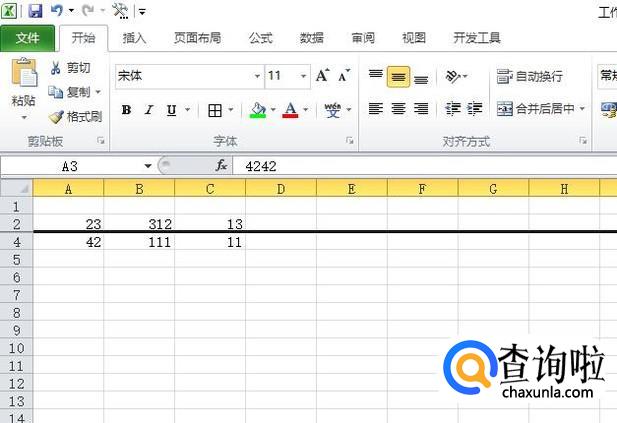The width and height of the screenshot is (617, 423).
Task: Click increase indent icon
Action: tap(475, 108)
